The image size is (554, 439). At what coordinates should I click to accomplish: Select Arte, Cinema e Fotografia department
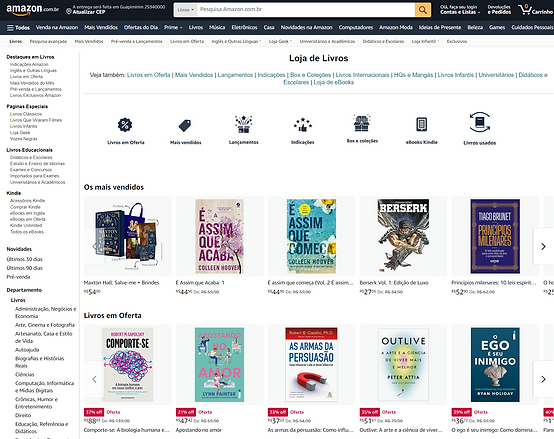[x=45, y=325]
